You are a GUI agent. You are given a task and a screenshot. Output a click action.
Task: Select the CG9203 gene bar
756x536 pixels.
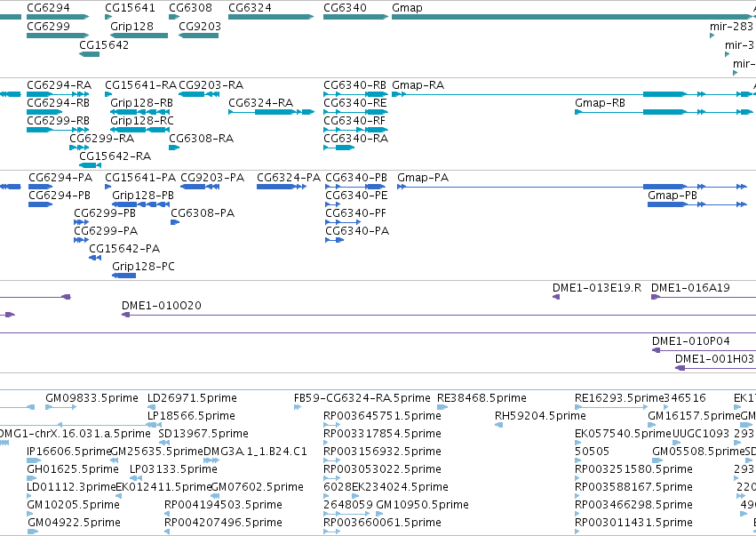pos(198,36)
